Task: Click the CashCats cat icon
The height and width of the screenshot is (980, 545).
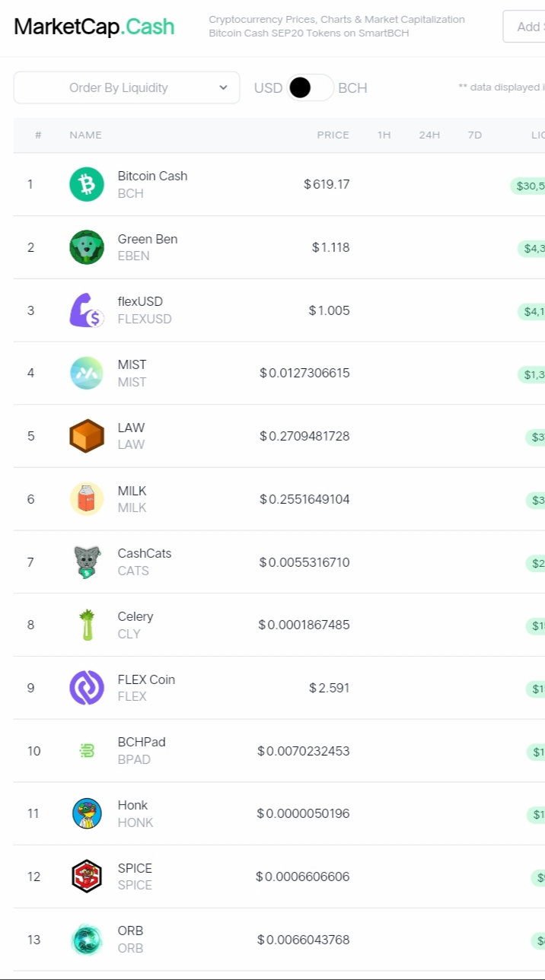Action: [x=87, y=562]
